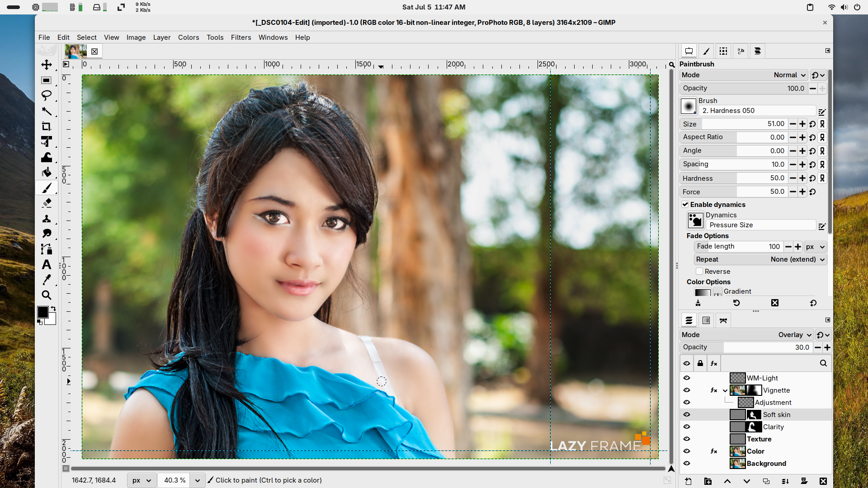Select the Zoom magnifier tool

pos(47,295)
